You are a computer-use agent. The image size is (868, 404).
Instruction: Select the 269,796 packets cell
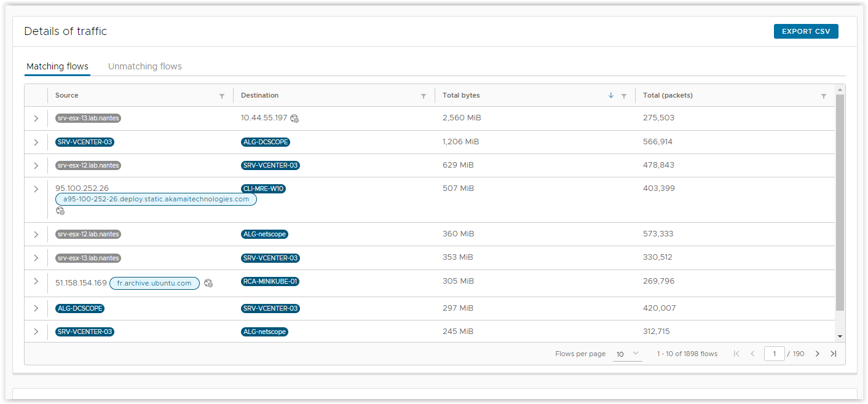[x=658, y=281]
